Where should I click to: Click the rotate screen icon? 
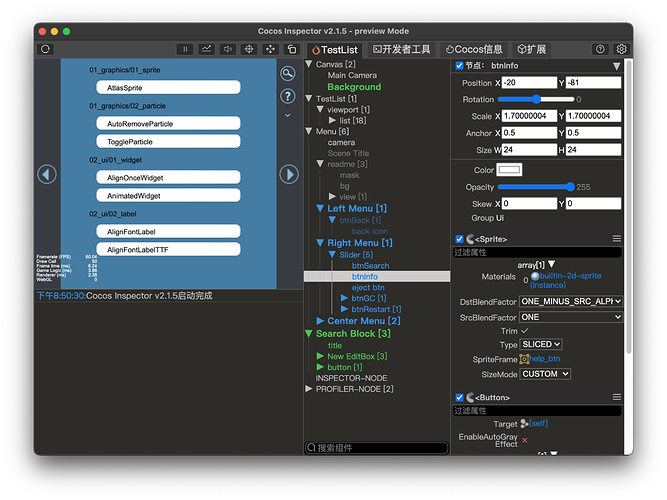(x=292, y=49)
